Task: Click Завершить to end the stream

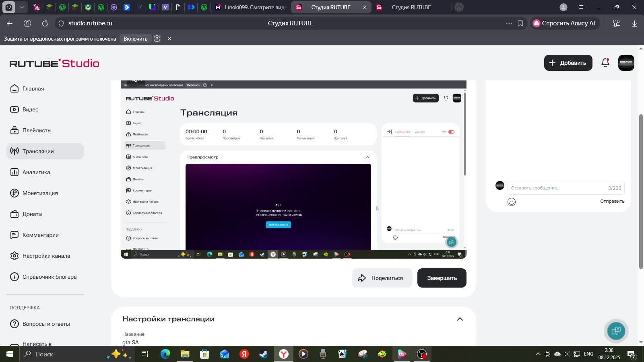Action: [442, 278]
